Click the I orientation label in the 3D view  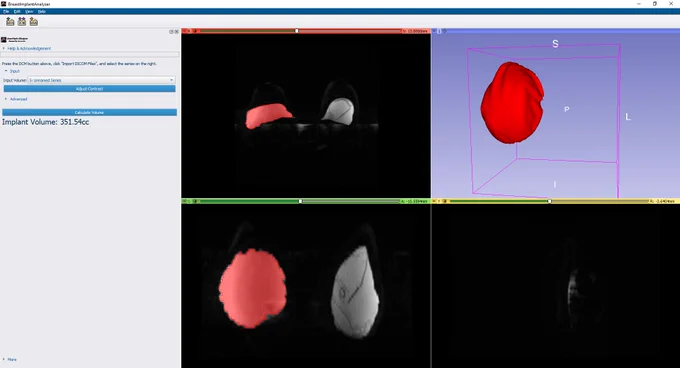(x=555, y=185)
